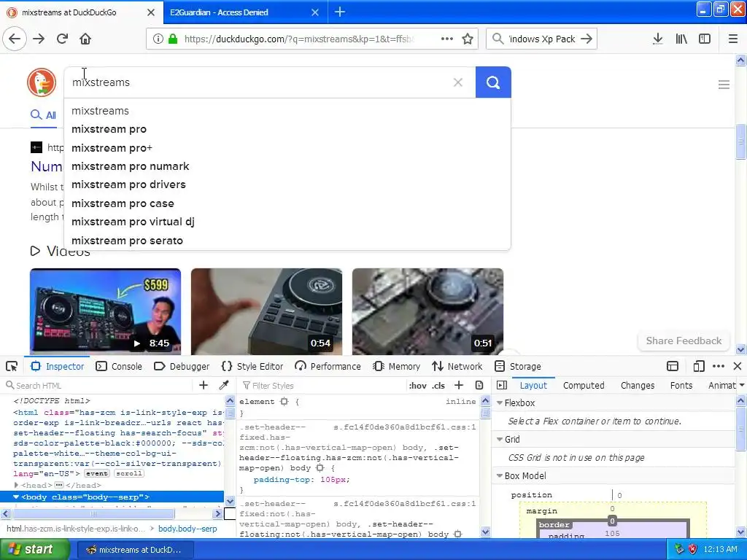Click the Share Feedback button
Viewport: 747px width, 560px height.
684,341
